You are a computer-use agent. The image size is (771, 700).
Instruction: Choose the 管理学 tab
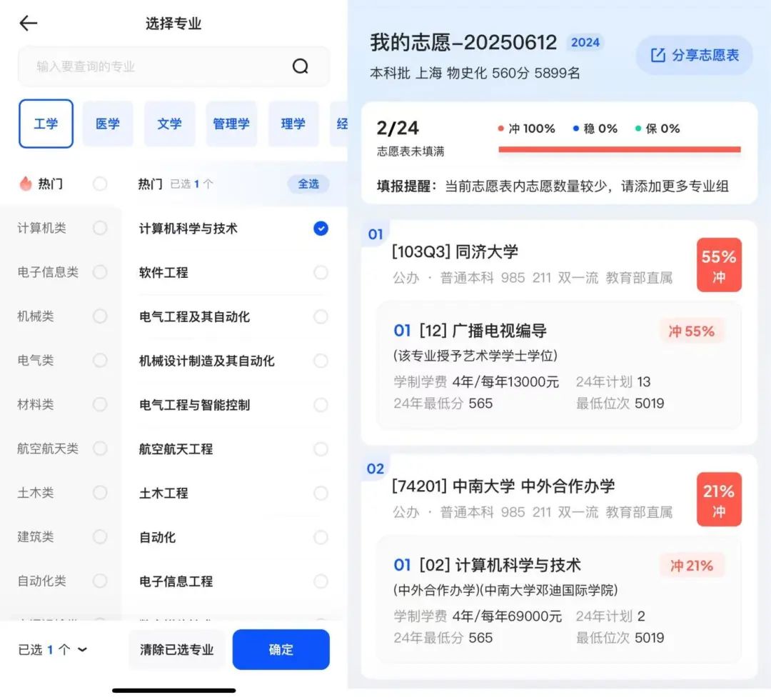[x=231, y=124]
